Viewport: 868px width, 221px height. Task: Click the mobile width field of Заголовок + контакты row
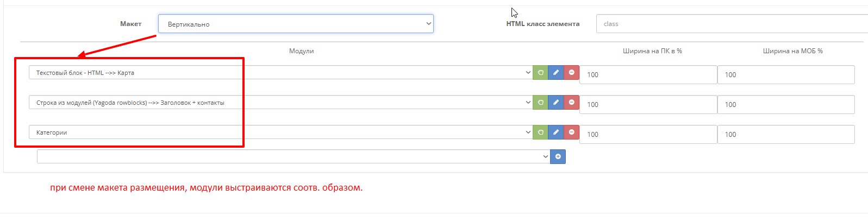(x=785, y=105)
